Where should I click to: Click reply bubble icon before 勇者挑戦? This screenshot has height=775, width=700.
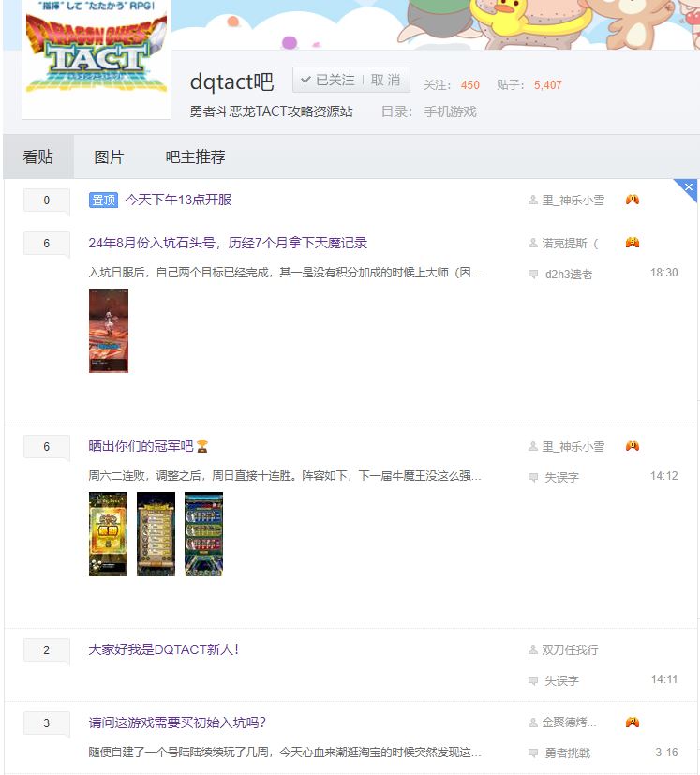coord(533,753)
